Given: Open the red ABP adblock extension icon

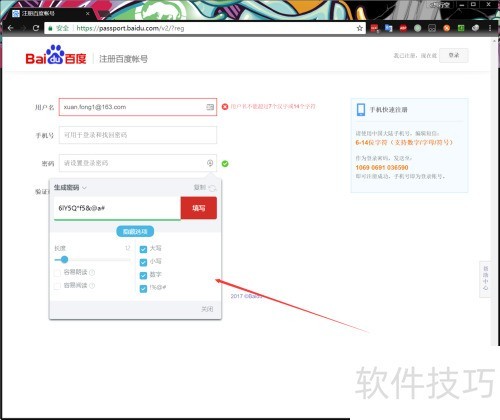Looking at the screenshot, I should click(x=403, y=28).
